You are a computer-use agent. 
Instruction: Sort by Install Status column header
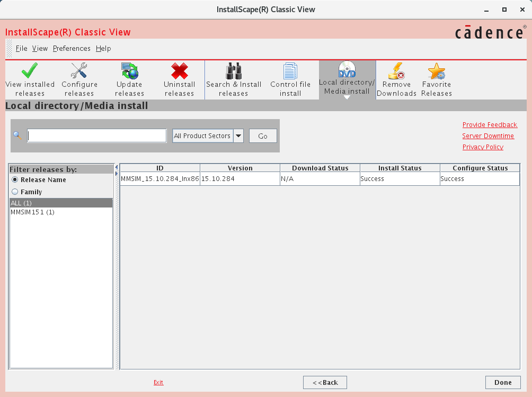tap(400, 168)
